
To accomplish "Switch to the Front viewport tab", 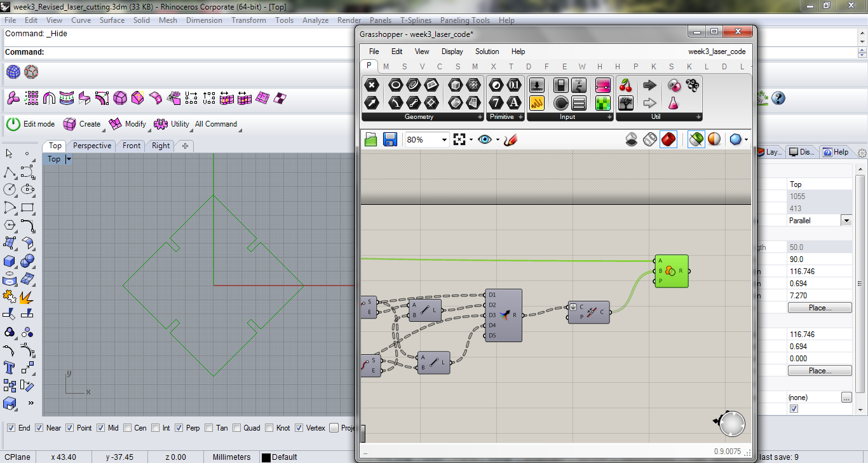I will pyautogui.click(x=132, y=146).
